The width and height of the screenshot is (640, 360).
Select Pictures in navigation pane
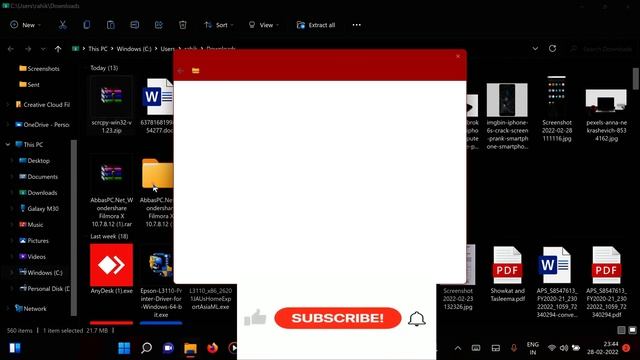(x=34, y=240)
